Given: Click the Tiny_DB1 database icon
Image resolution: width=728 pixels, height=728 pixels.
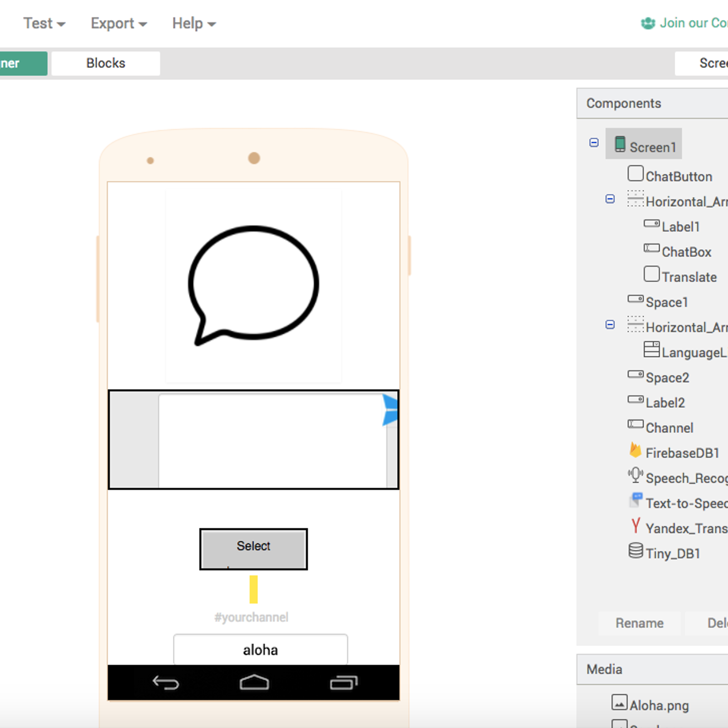Looking at the screenshot, I should click(636, 551).
